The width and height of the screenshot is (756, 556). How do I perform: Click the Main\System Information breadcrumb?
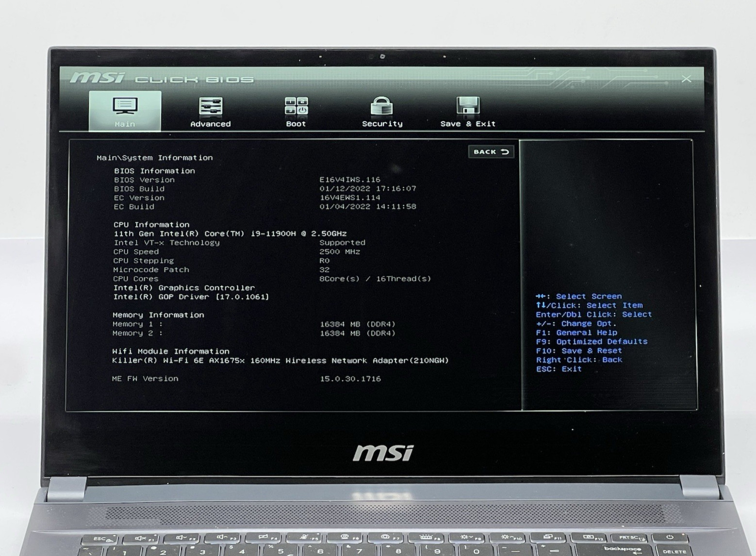point(155,158)
